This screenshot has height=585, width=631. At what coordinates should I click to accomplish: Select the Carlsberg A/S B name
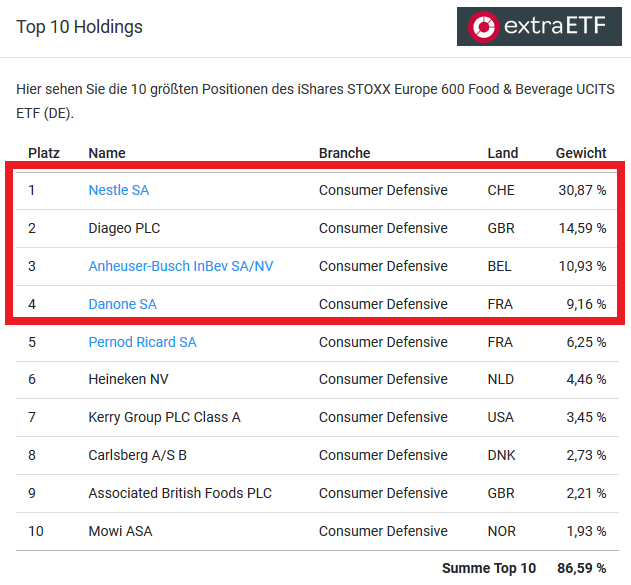(x=138, y=455)
